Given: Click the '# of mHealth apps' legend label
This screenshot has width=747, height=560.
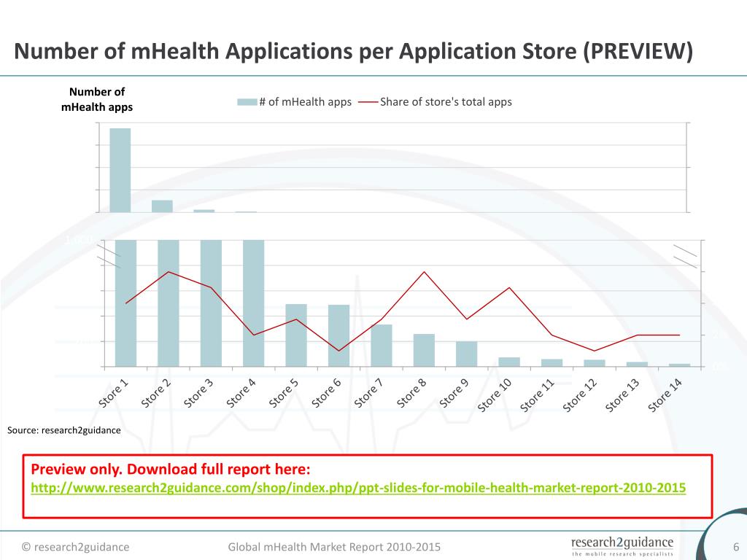Looking at the screenshot, I should pos(306,102).
